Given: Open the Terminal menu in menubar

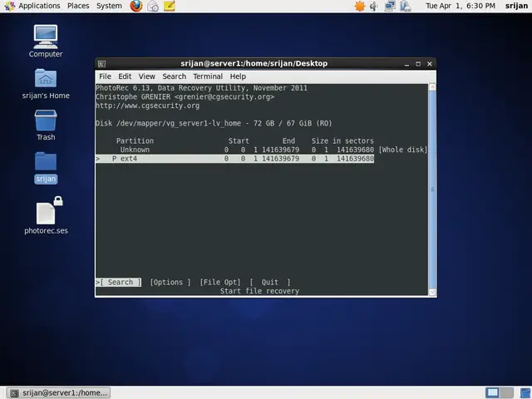Looking at the screenshot, I should [x=208, y=76].
